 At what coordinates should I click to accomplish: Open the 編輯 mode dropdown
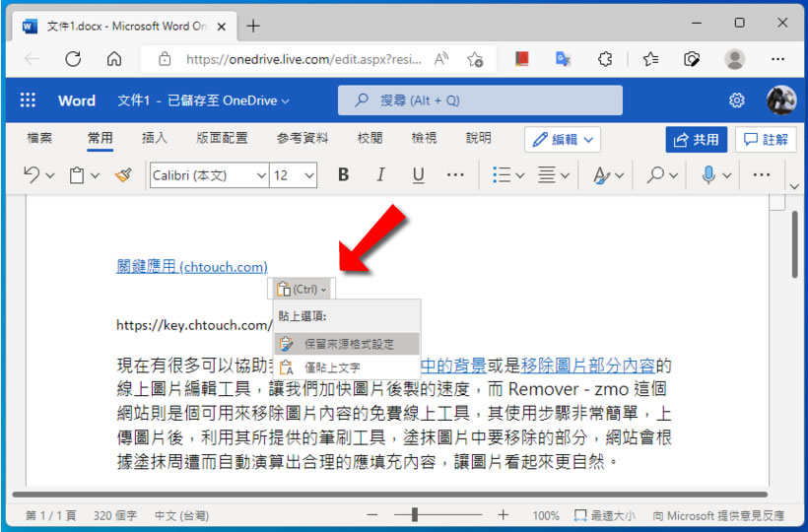pos(563,140)
